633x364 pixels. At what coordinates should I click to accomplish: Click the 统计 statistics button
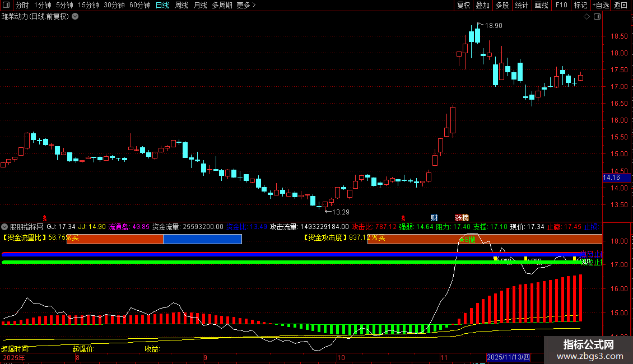[x=522, y=5]
